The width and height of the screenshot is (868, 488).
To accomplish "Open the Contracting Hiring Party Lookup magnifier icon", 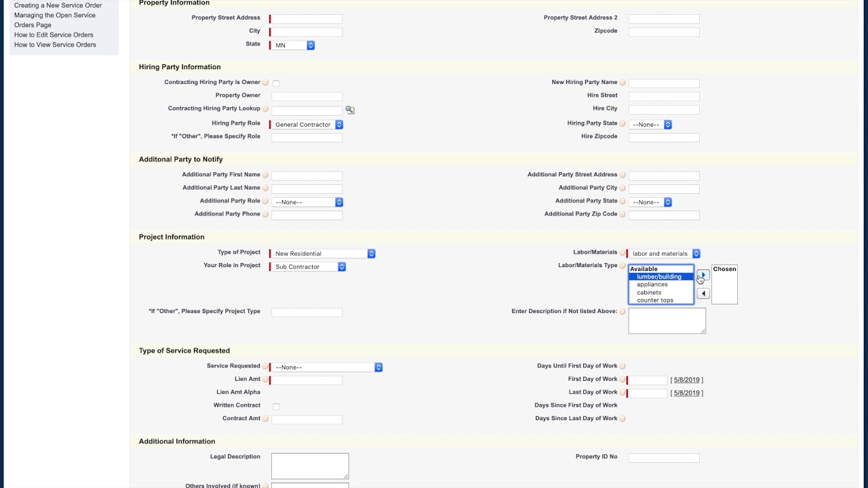I will (x=350, y=109).
